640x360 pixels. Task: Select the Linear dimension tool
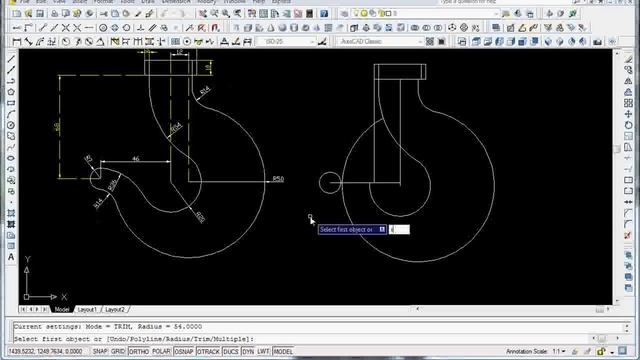coord(17,42)
